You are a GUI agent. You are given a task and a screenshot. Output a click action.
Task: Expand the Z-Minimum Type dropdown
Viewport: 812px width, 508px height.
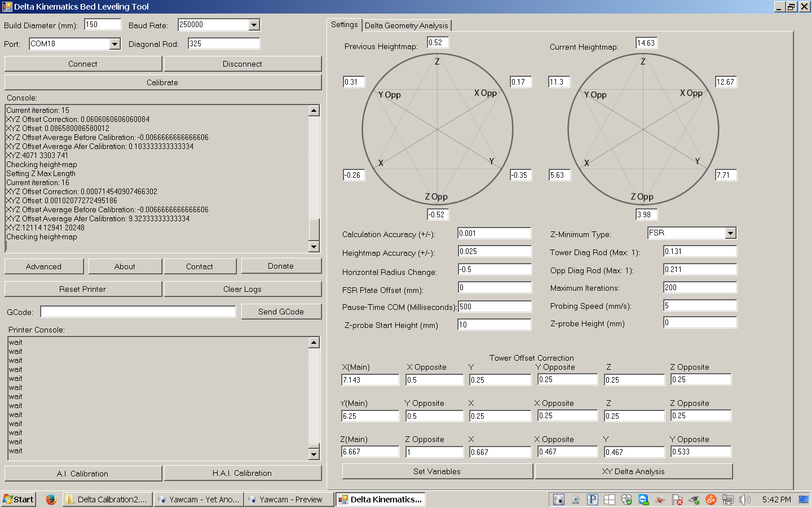coord(730,233)
